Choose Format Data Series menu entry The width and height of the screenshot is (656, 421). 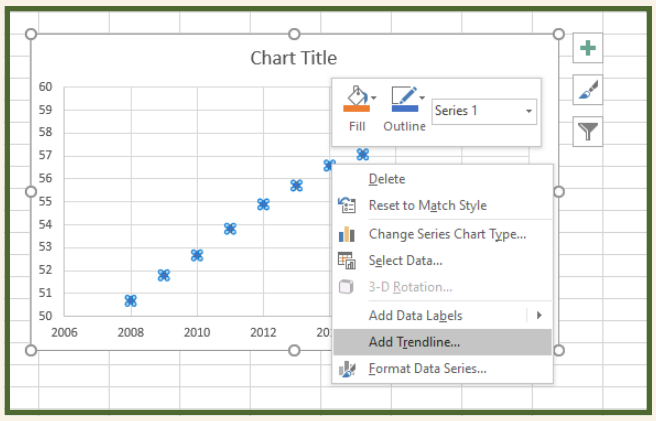point(427,369)
